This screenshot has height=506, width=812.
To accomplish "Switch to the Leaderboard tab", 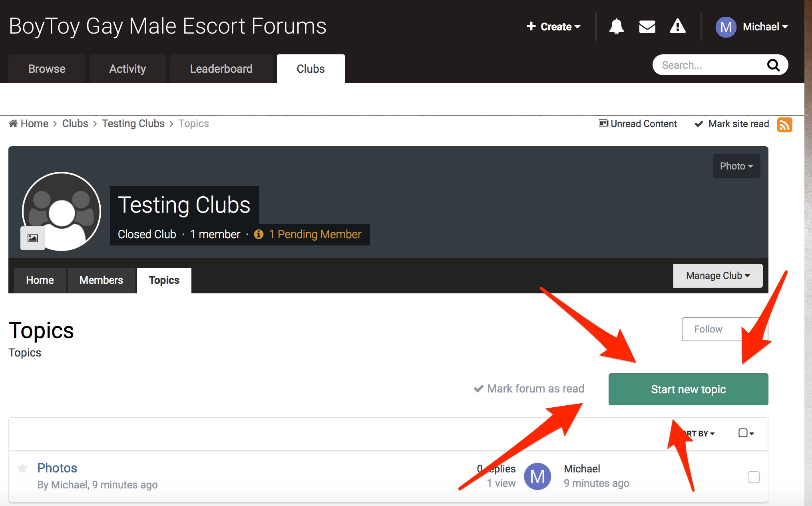I will [221, 69].
